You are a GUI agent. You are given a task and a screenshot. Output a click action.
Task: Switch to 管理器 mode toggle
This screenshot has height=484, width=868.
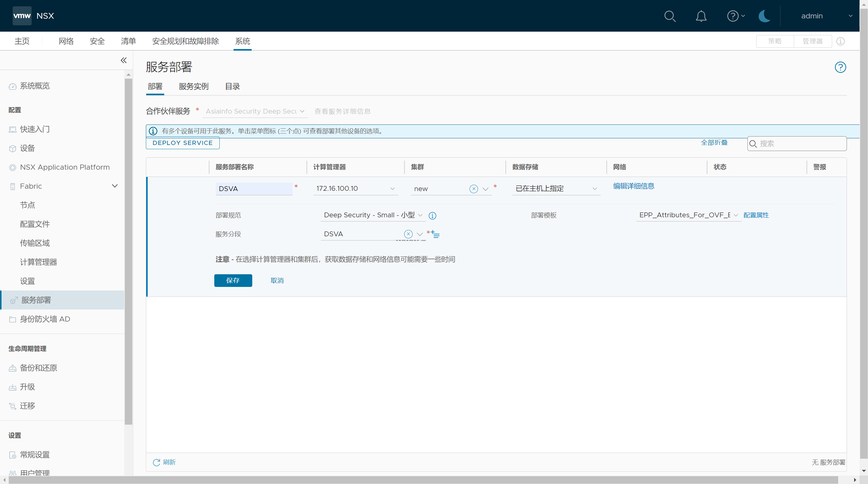pos(813,41)
